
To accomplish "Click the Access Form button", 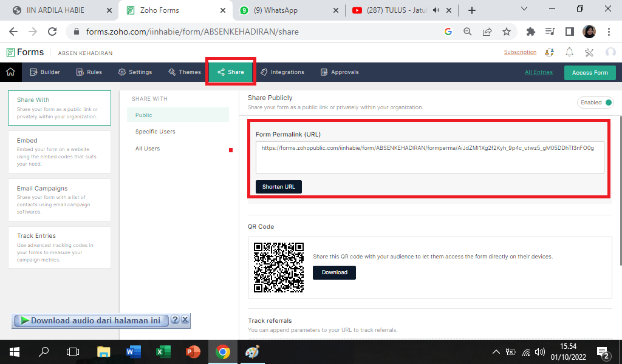I will point(589,72).
